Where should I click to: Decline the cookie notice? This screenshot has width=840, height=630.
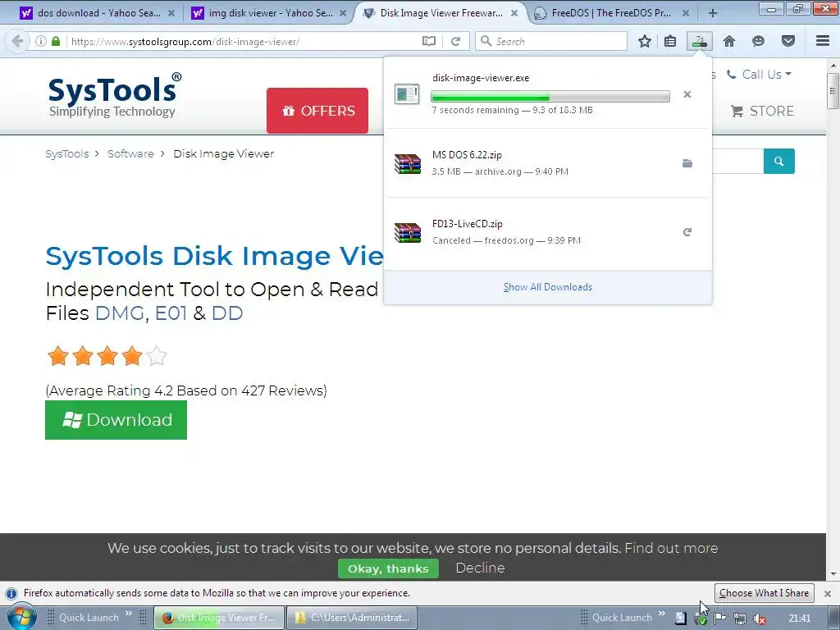[480, 568]
